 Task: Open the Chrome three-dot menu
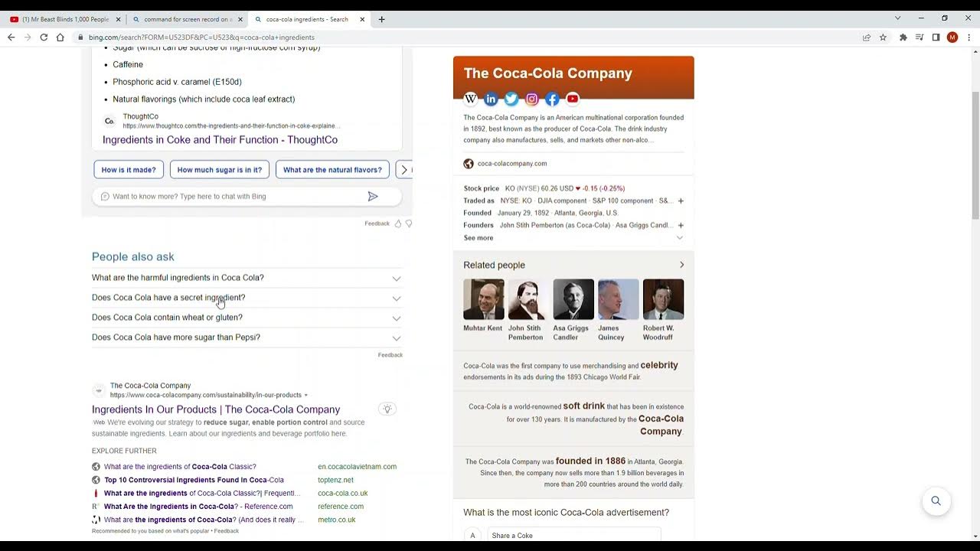pyautogui.click(x=969, y=37)
